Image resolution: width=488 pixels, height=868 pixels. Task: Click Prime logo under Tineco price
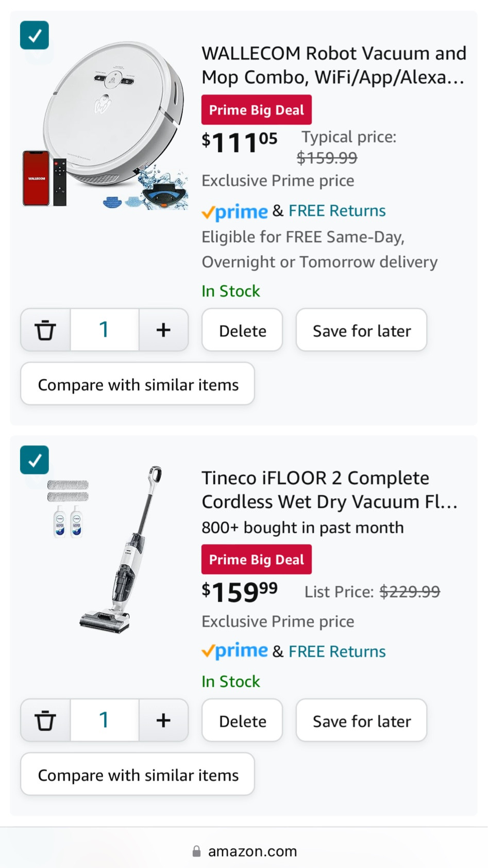(x=235, y=651)
